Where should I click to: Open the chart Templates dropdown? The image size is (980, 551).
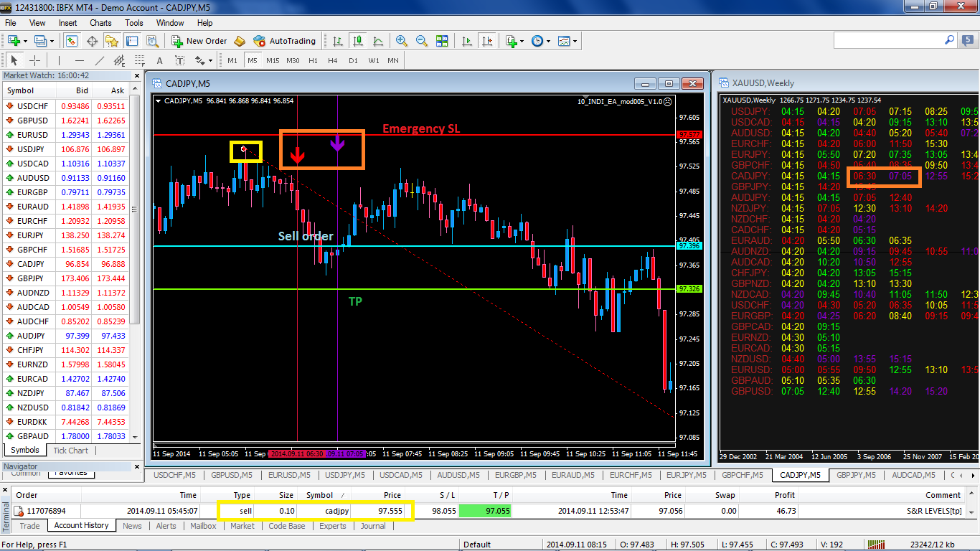(576, 42)
